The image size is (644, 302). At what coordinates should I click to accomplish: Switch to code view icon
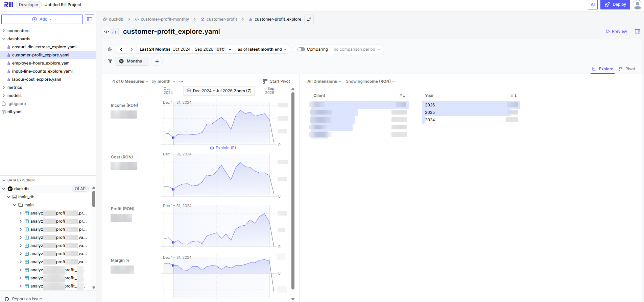107,31
